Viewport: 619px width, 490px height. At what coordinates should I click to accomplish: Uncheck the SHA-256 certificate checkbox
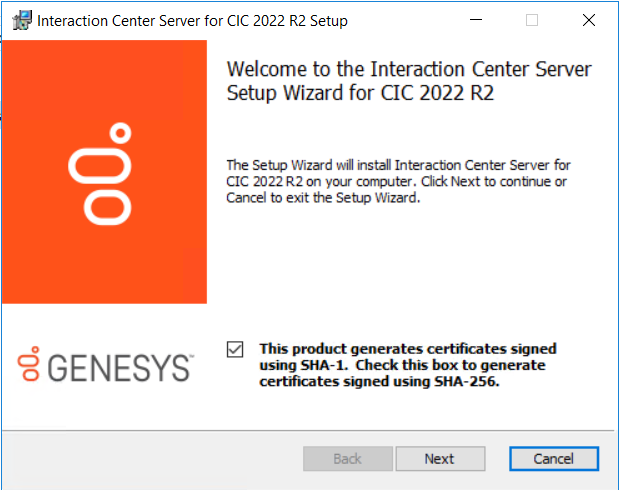coord(235,349)
